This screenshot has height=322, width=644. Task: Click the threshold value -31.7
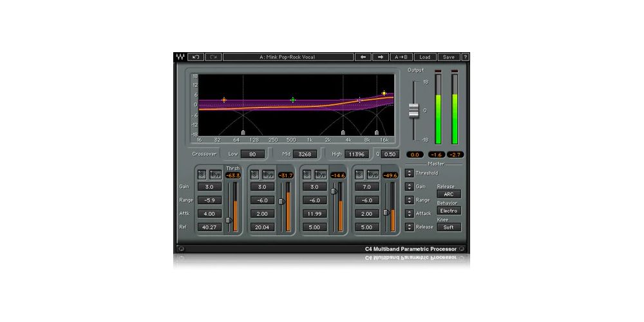(285, 175)
